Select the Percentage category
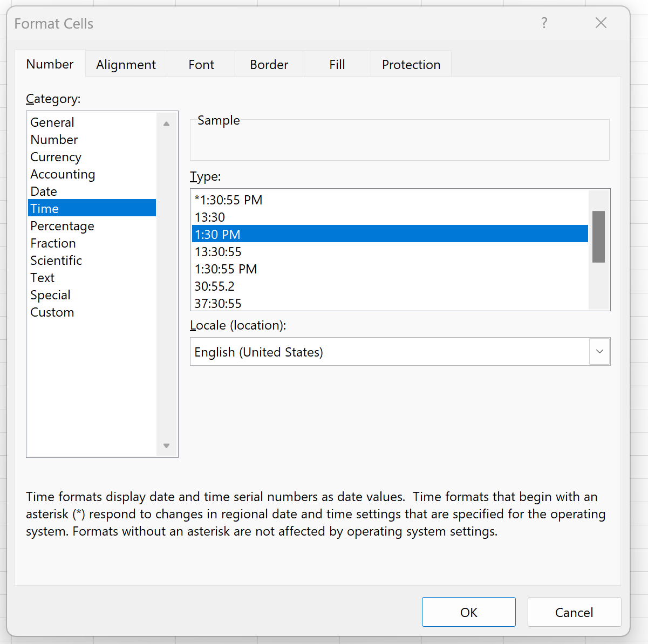The image size is (648, 644). click(62, 225)
